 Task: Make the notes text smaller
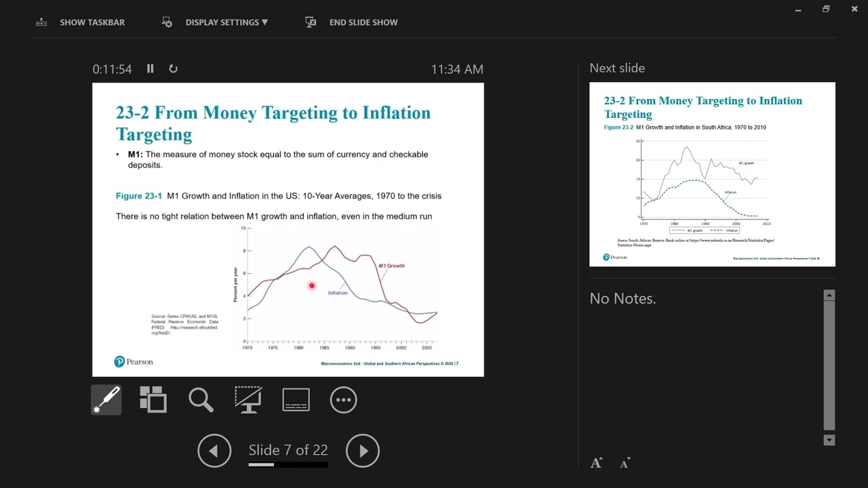click(625, 464)
